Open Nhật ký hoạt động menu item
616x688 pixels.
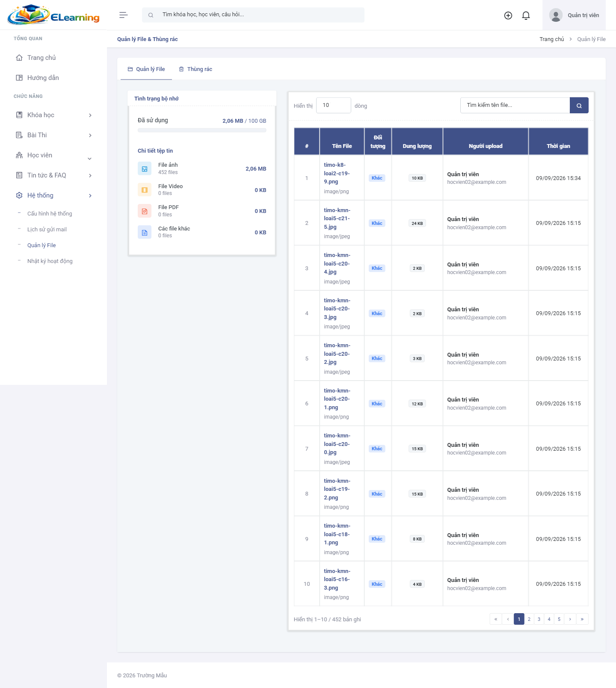pyautogui.click(x=50, y=261)
